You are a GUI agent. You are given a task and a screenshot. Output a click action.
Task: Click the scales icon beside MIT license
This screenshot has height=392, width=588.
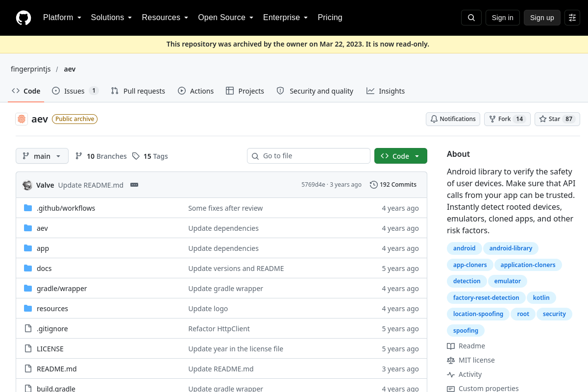tap(451, 360)
